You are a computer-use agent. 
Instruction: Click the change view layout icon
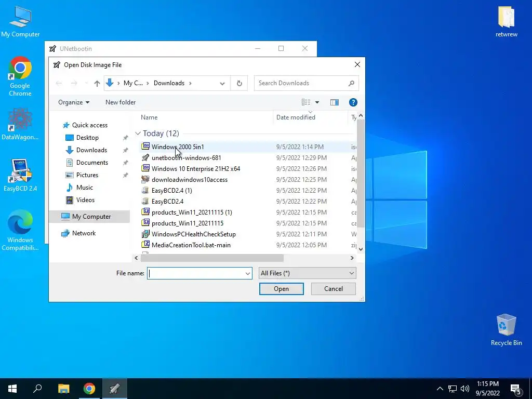click(x=305, y=102)
